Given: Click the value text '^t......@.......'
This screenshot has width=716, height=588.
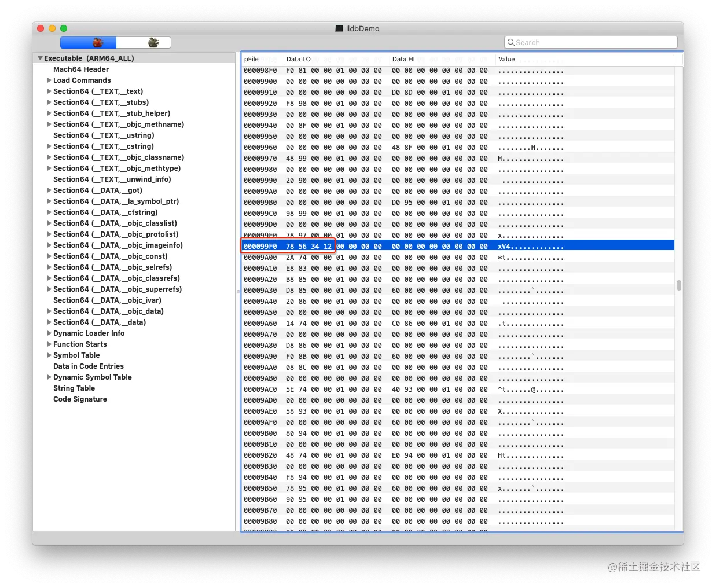Looking at the screenshot, I should click(531, 389).
